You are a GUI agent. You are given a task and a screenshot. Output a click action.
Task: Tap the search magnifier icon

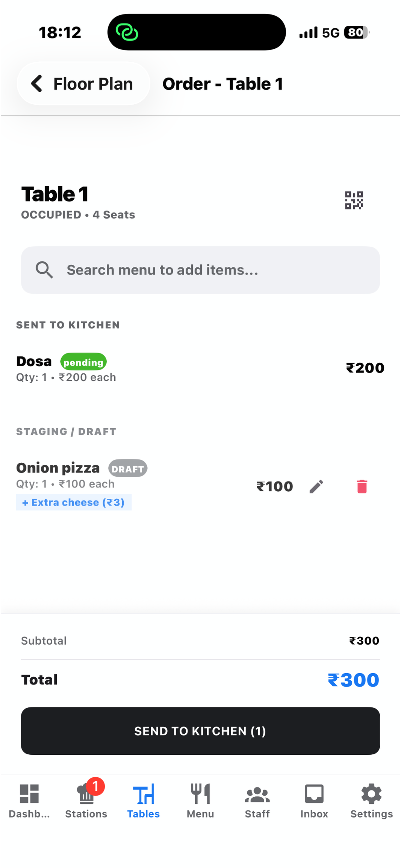tap(44, 270)
